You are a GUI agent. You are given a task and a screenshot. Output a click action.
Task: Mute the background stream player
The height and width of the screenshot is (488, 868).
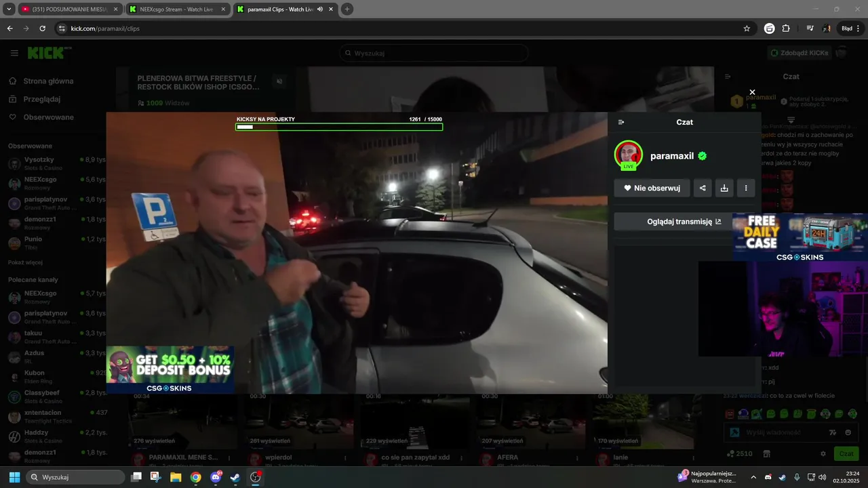pos(279,81)
